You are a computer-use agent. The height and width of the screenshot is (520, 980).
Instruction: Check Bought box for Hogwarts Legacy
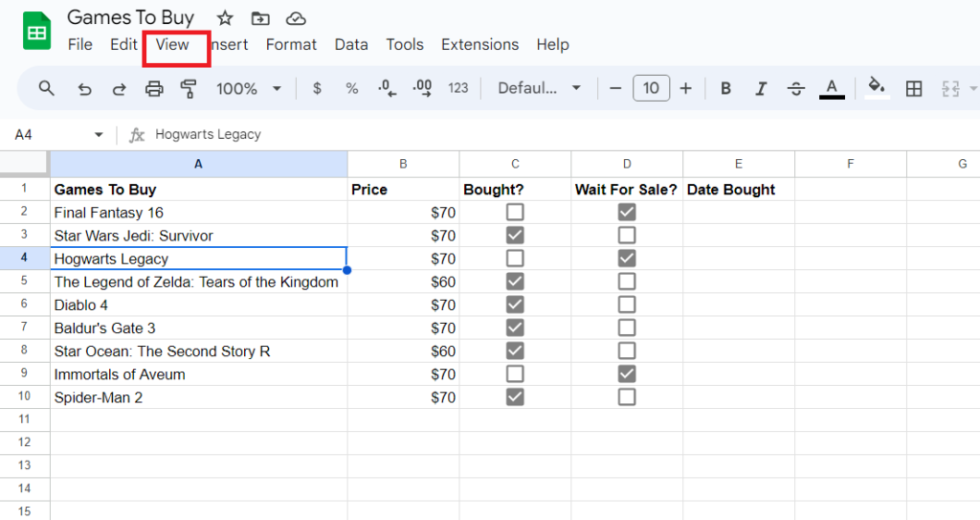point(515,259)
